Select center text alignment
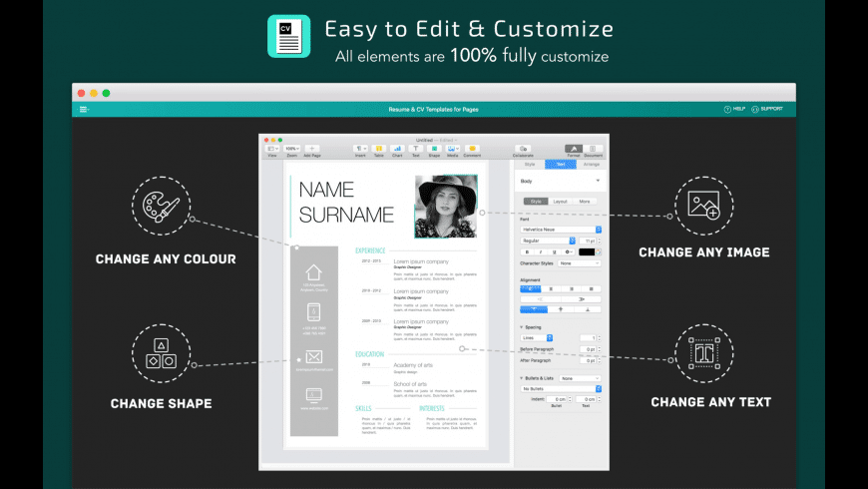 click(x=551, y=289)
